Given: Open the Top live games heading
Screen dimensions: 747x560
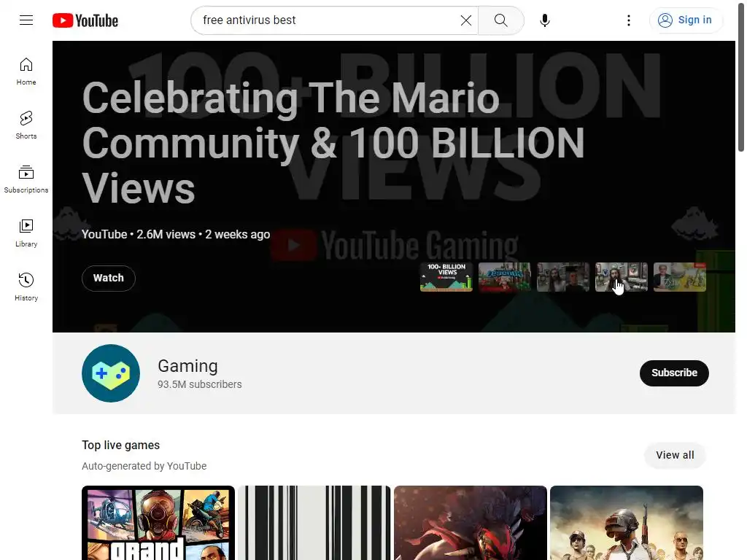Looking at the screenshot, I should [x=120, y=446].
